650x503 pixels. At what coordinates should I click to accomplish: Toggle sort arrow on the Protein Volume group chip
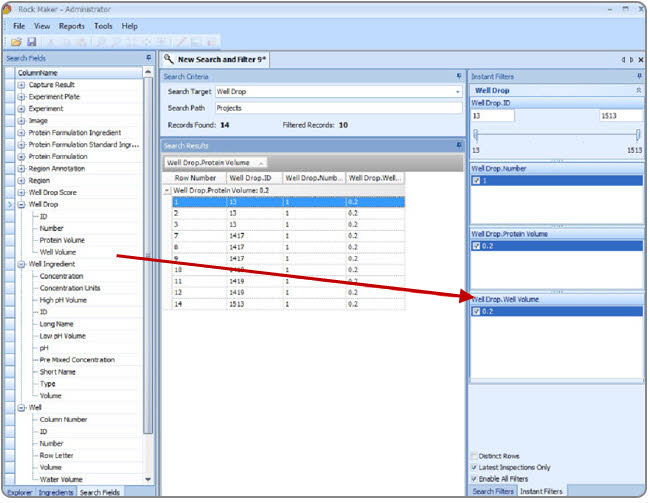click(261, 163)
